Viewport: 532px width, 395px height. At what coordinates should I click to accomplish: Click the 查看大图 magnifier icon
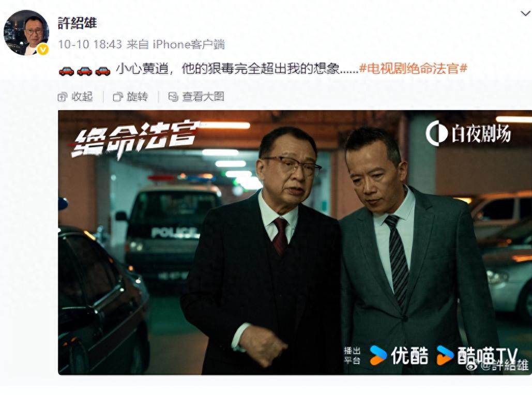pyautogui.click(x=173, y=97)
